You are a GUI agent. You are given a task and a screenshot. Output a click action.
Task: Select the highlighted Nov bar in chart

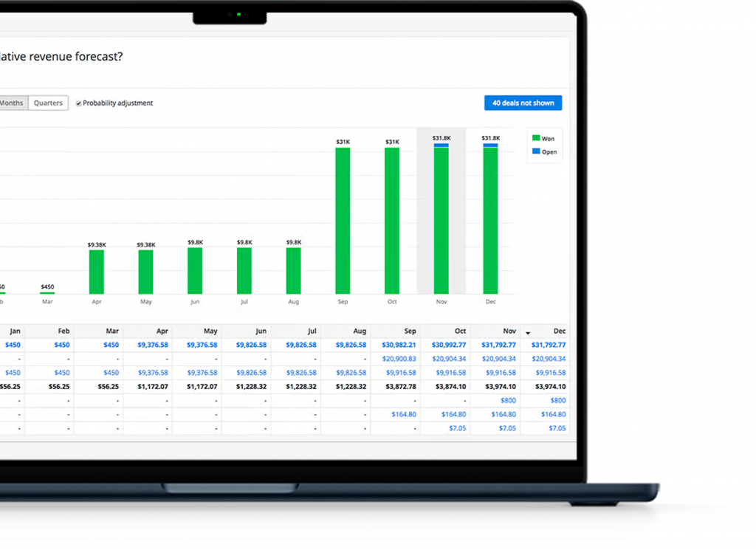(441, 220)
